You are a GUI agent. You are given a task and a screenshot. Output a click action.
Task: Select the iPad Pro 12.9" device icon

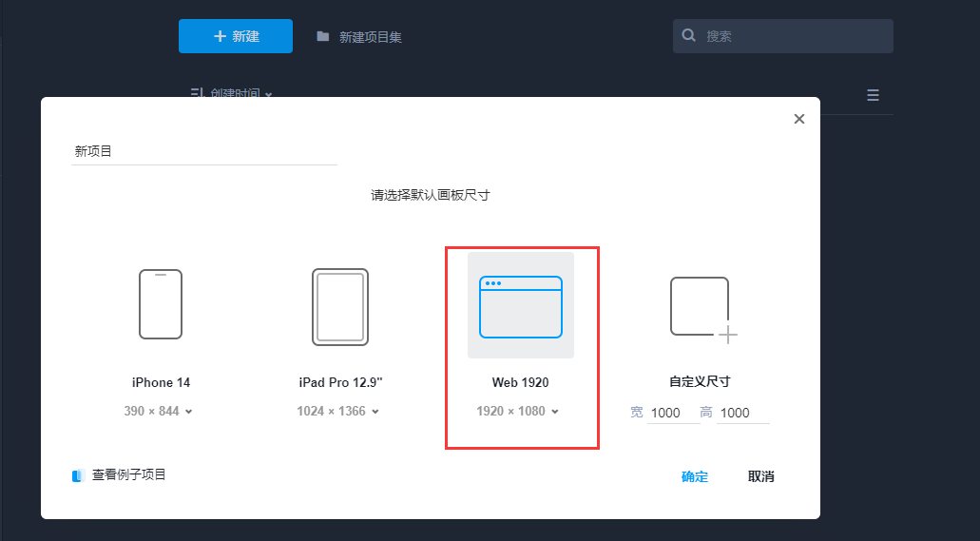[x=340, y=307]
